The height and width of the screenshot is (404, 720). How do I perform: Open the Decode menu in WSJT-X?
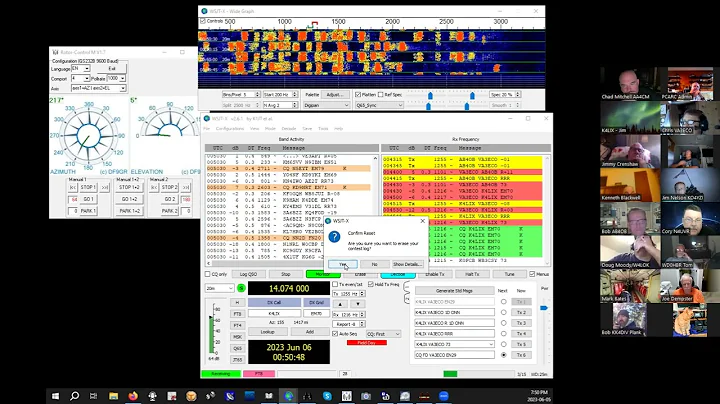pyautogui.click(x=289, y=129)
